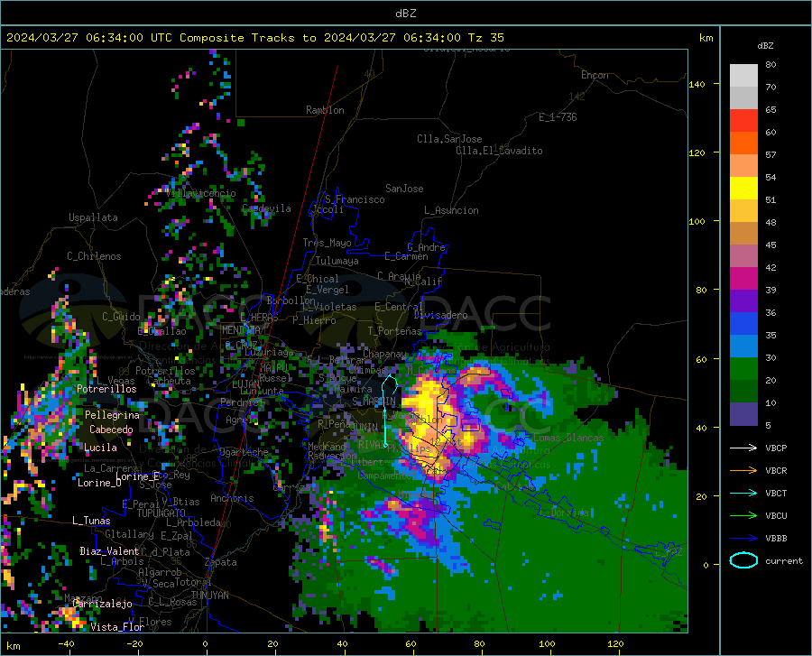The height and width of the screenshot is (656, 812).
Task: Click the cyan VBCT arrow icon
Action: coord(743,493)
